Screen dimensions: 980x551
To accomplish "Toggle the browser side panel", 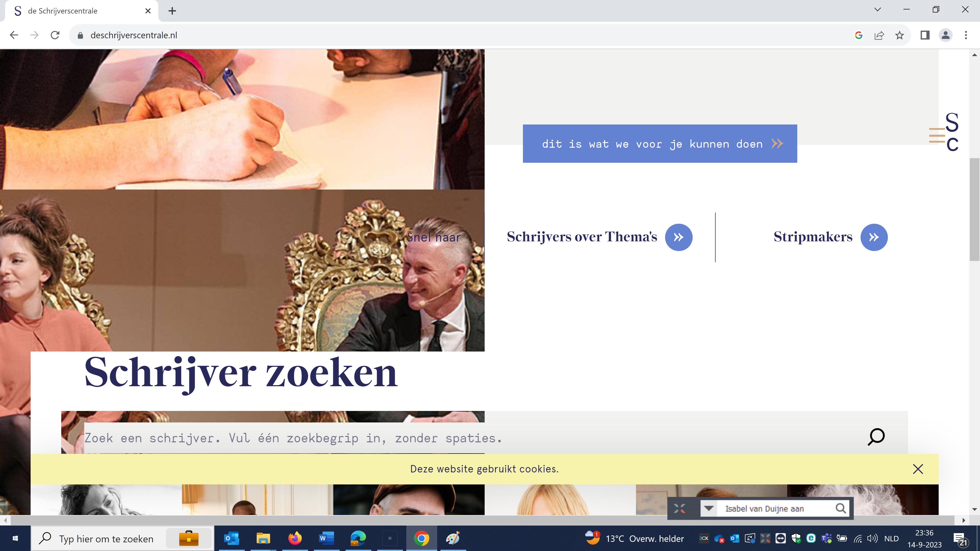I will (925, 35).
